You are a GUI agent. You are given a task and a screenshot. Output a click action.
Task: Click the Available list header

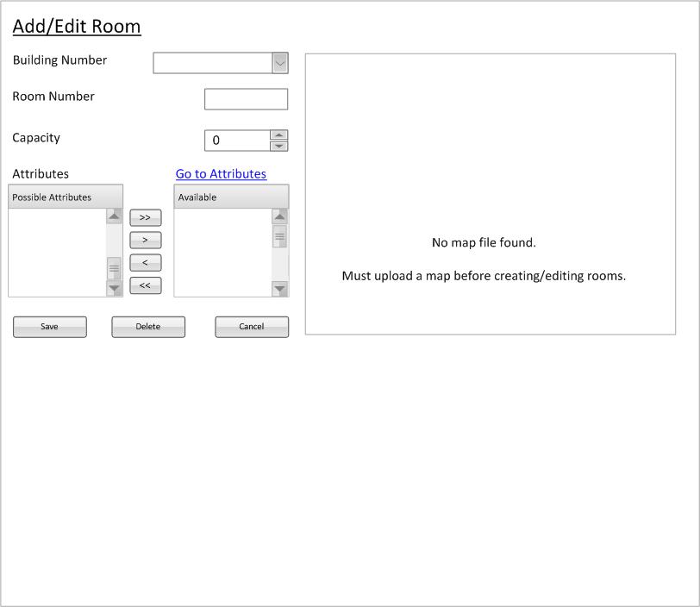pyautogui.click(x=231, y=197)
